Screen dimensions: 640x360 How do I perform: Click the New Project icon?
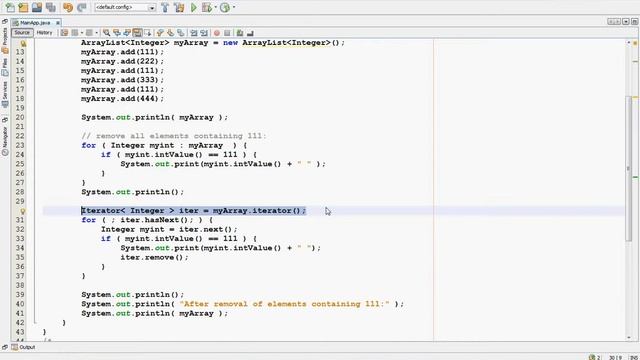pyautogui.click(x=23, y=7)
